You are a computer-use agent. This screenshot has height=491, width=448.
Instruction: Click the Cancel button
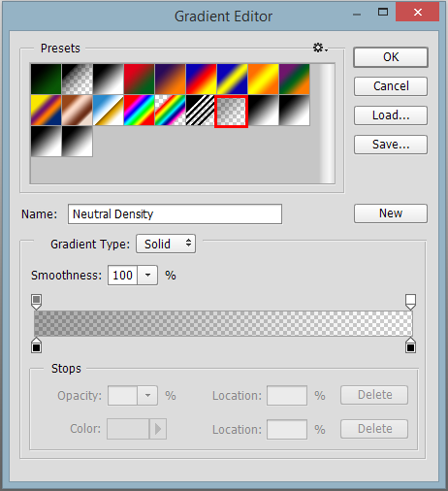(391, 86)
